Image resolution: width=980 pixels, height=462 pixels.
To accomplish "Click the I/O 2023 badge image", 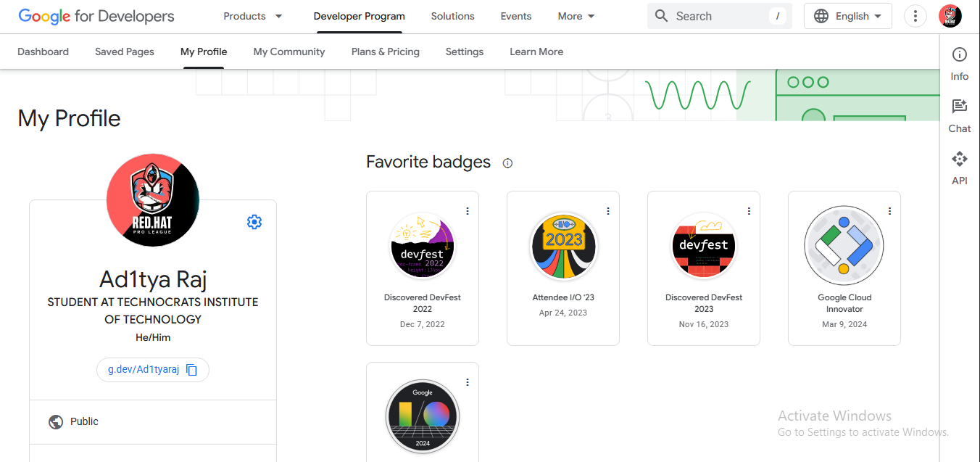I will (x=563, y=247).
